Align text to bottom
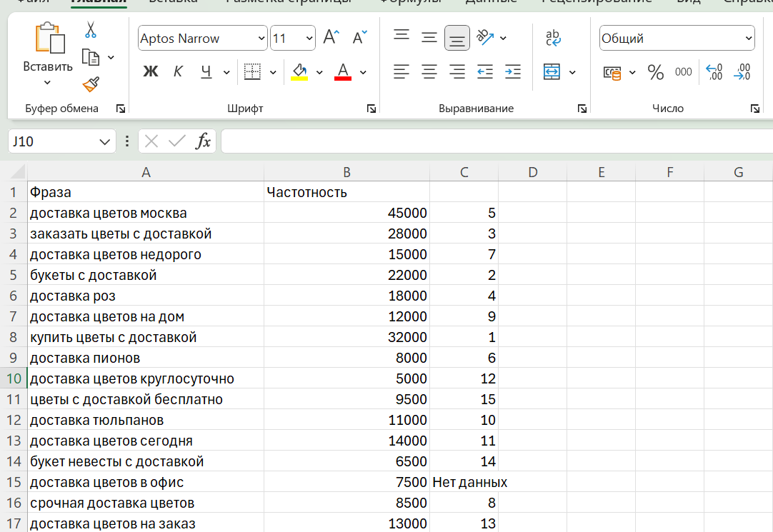Image resolution: width=773 pixels, height=532 pixels. 457,38
